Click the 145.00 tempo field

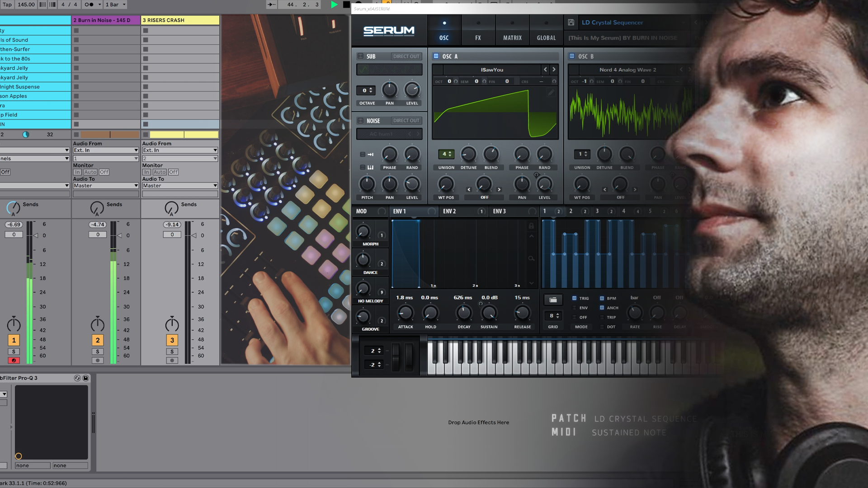pyautogui.click(x=26, y=5)
